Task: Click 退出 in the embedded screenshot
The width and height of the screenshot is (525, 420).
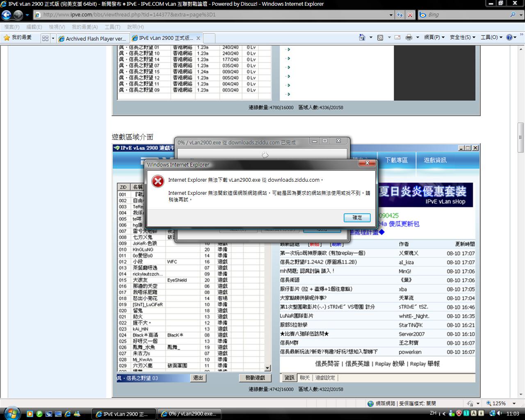Action: 198,378
